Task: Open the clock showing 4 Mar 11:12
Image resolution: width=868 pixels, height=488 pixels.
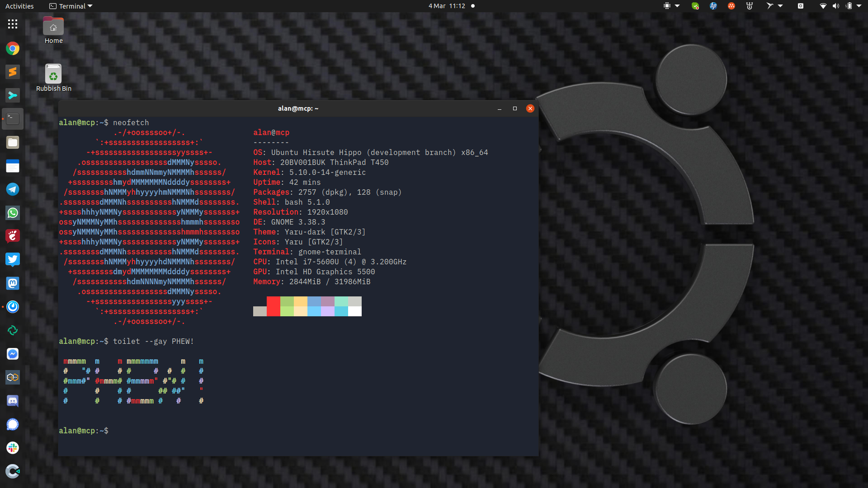Action: (x=447, y=6)
